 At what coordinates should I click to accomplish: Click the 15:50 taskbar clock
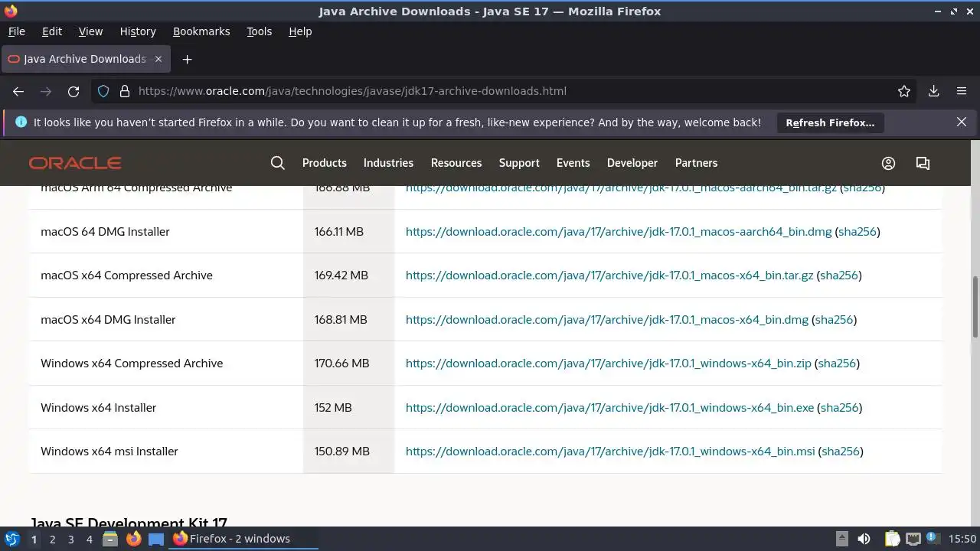click(962, 539)
